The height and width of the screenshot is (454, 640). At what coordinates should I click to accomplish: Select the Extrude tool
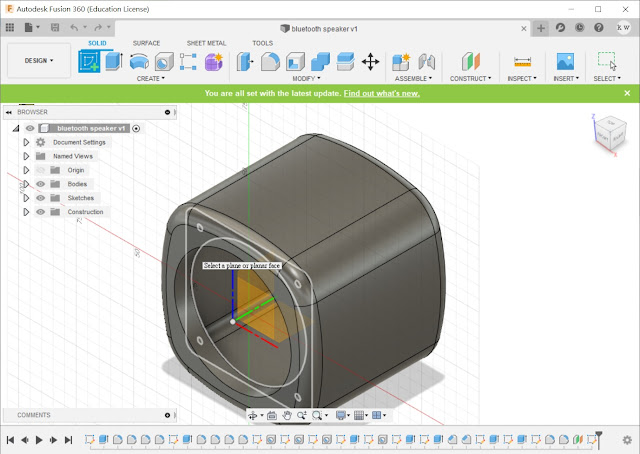click(x=114, y=62)
